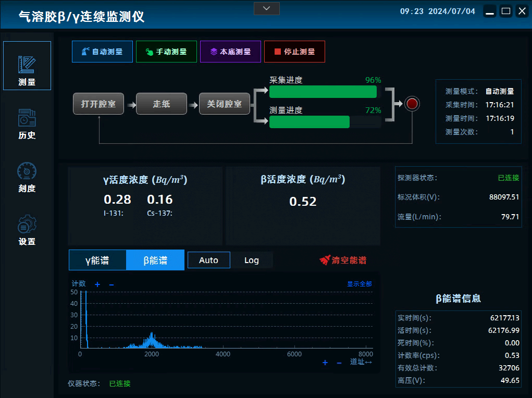532x398 pixels.
Task: Click the 清空能谱 broom clear icon
Action: point(325,260)
